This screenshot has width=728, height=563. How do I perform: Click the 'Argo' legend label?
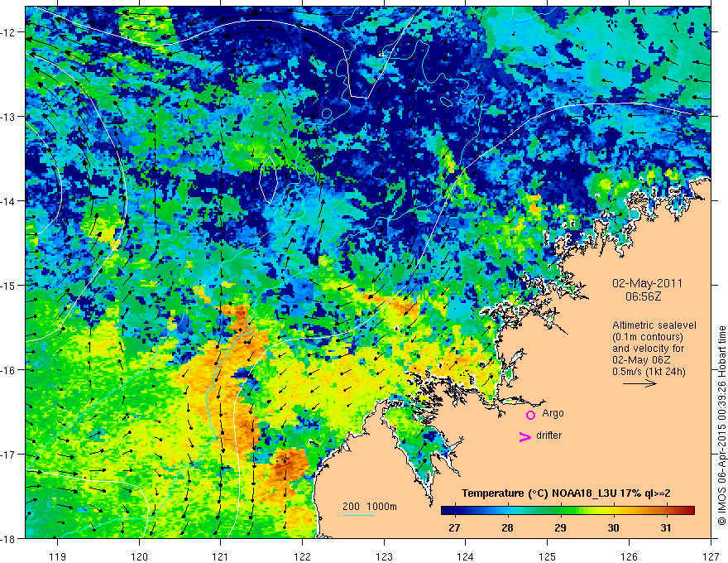pyautogui.click(x=553, y=413)
